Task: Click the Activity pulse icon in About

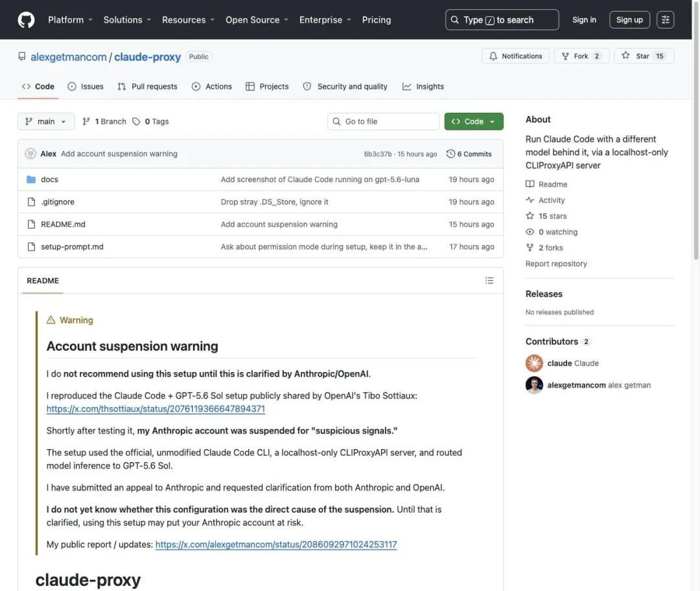Action: pyautogui.click(x=530, y=200)
